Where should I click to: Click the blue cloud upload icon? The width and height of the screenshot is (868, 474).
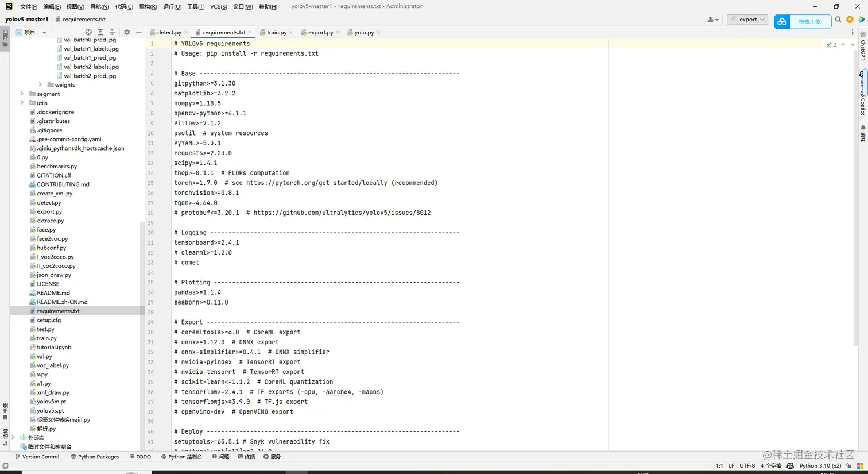782,22
